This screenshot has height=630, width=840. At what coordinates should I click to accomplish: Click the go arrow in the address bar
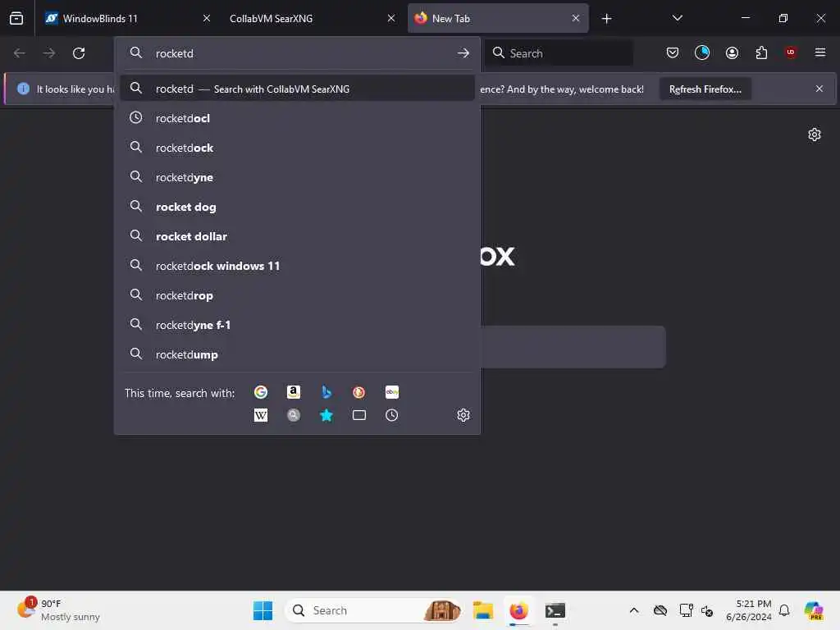click(463, 53)
